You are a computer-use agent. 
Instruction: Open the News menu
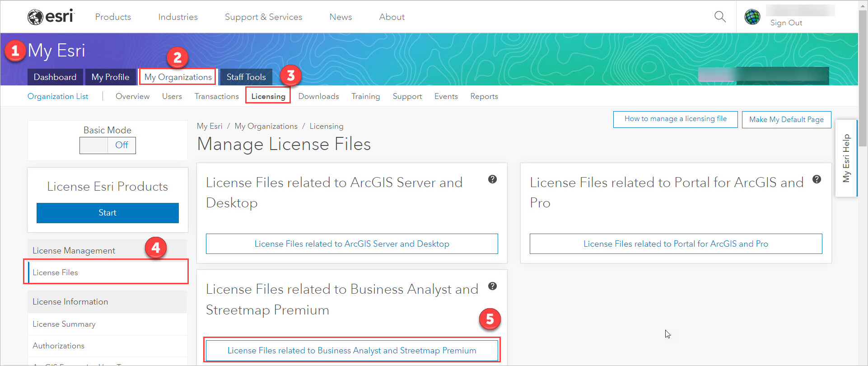point(341,17)
